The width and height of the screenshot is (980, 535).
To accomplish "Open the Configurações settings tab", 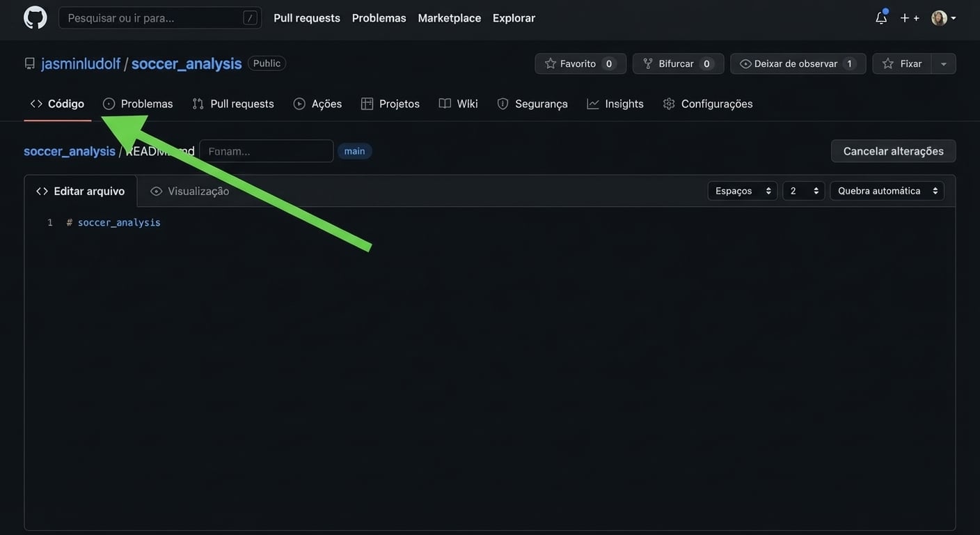I will (708, 104).
